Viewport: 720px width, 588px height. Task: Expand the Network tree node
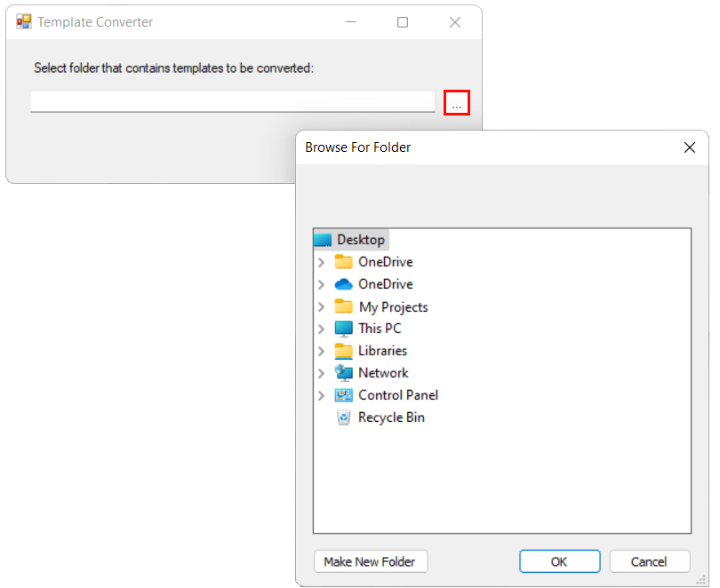(x=322, y=373)
